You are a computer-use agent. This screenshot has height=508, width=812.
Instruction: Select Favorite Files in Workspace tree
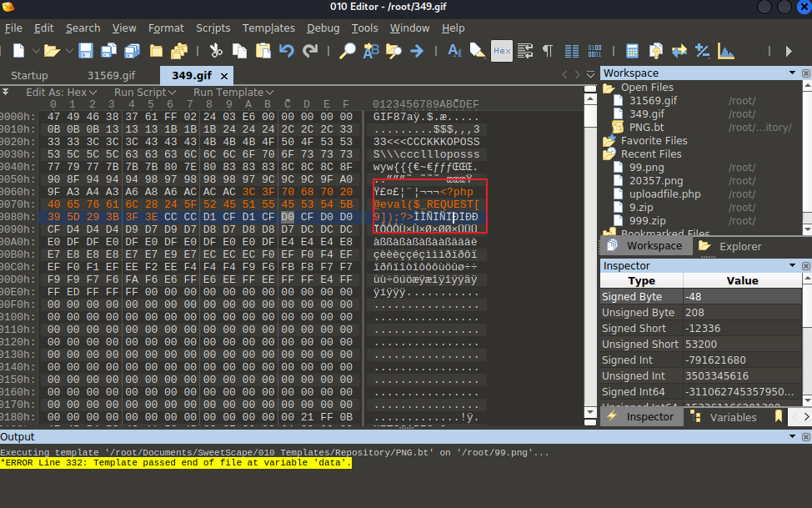tap(654, 140)
